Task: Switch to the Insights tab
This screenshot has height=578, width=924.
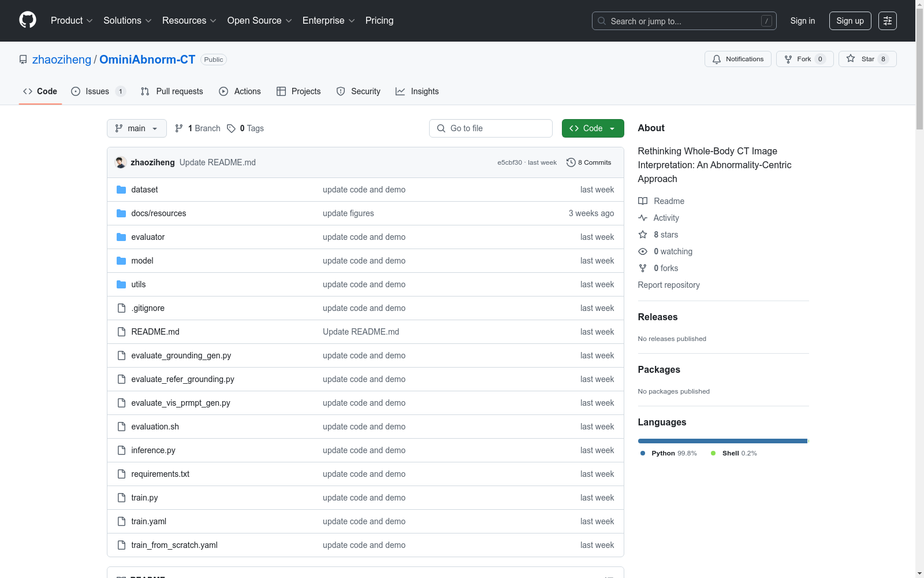Action: [x=417, y=91]
